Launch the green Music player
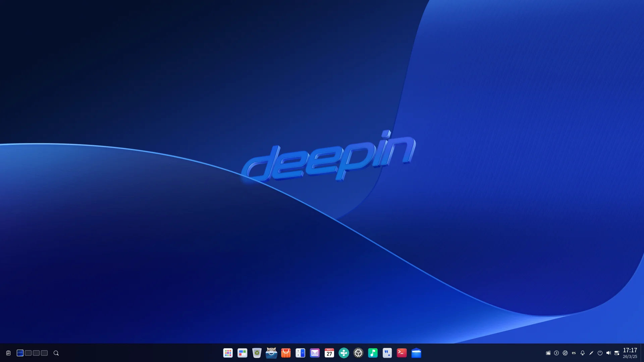Viewport: 644px width, 362px height. click(373, 353)
